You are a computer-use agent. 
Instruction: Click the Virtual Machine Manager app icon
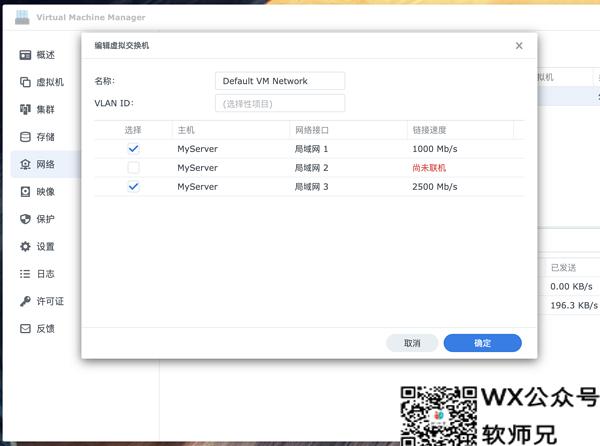click(x=22, y=16)
